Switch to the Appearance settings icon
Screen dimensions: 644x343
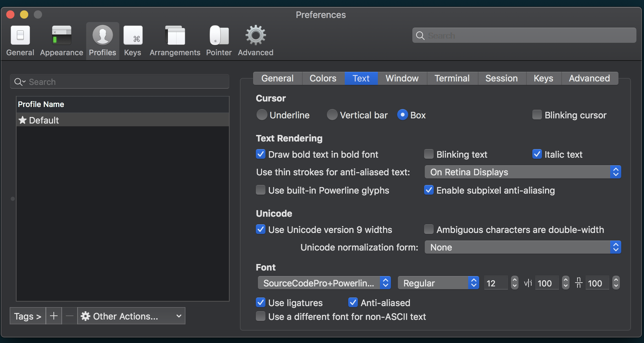click(x=61, y=40)
